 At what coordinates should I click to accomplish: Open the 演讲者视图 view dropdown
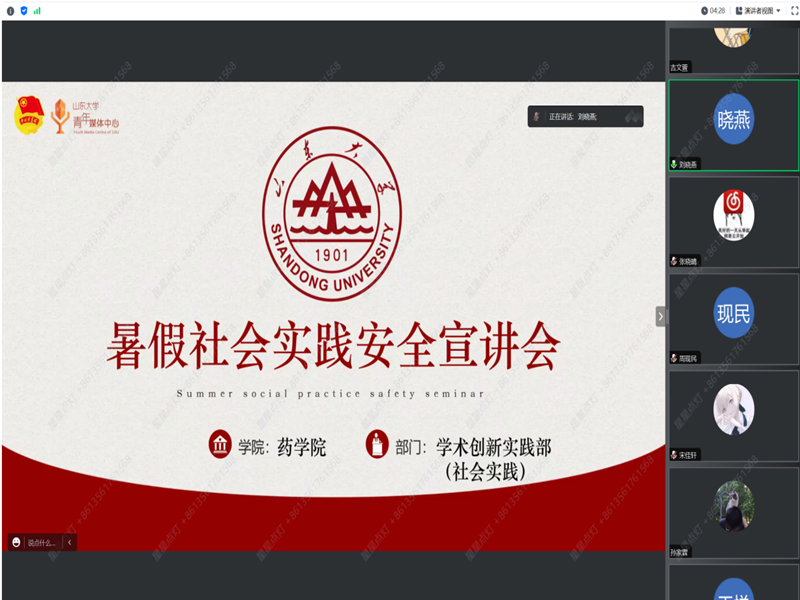point(759,10)
